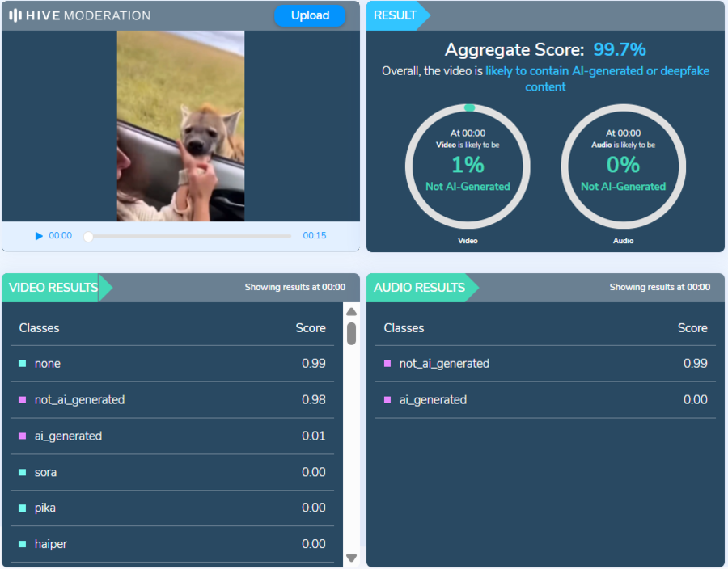Click the video results scrollbar thumb
This screenshot has height=569, width=728.
(x=351, y=333)
